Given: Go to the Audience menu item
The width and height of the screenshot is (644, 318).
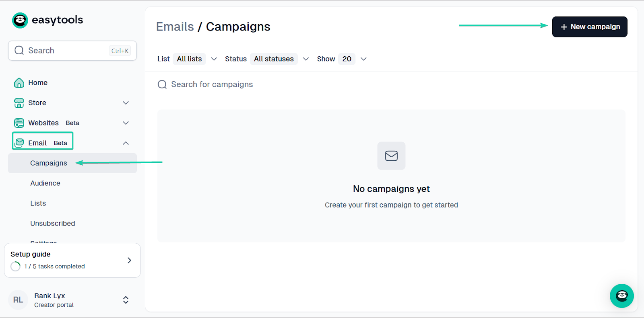Looking at the screenshot, I should (x=45, y=183).
